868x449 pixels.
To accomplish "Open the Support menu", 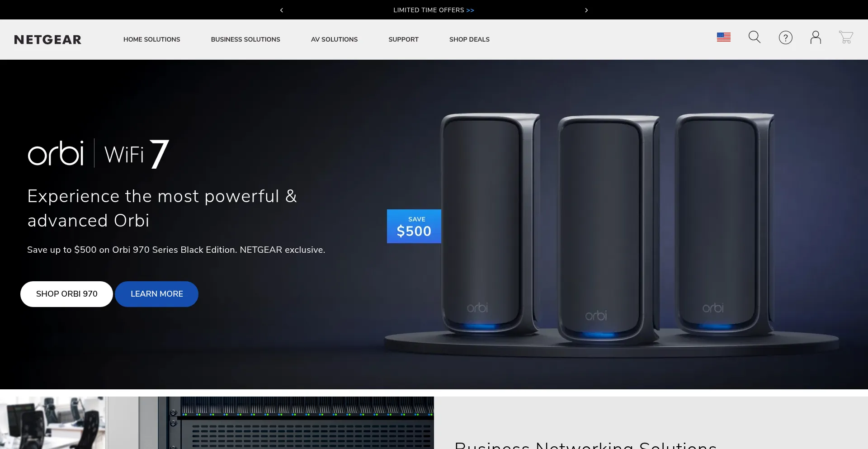I will pos(403,39).
